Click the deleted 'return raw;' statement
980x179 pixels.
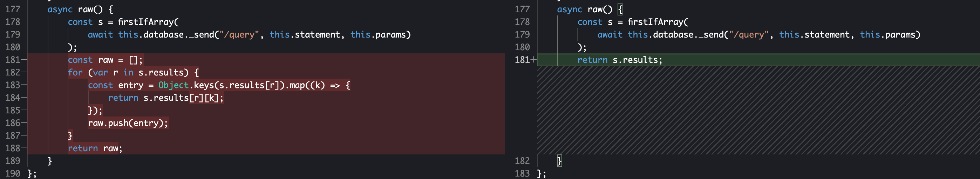coord(95,148)
